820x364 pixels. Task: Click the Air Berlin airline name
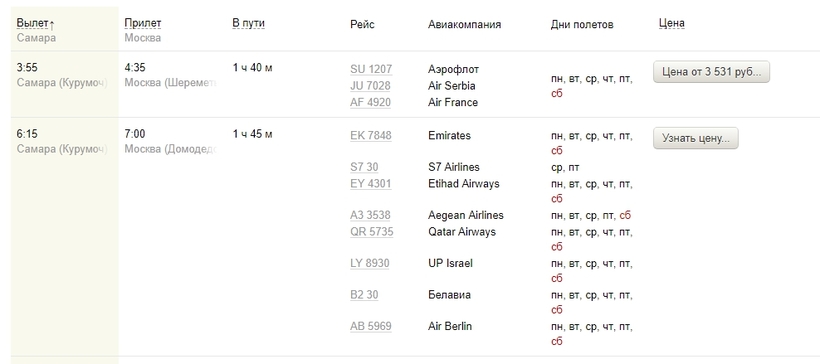point(450,326)
